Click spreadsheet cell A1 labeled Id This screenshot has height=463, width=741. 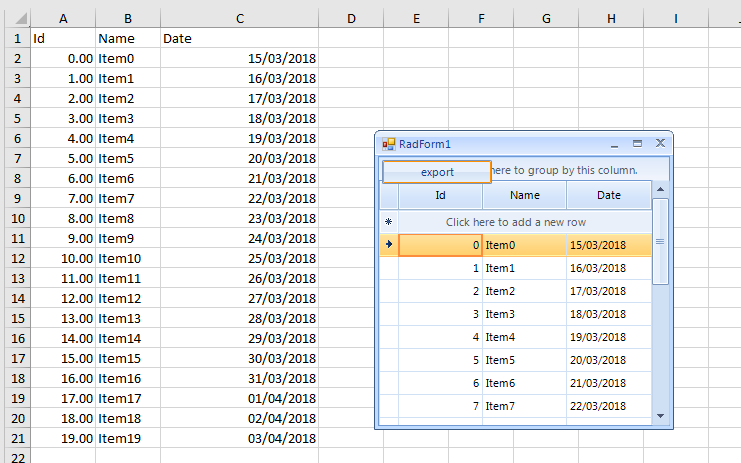pos(63,38)
